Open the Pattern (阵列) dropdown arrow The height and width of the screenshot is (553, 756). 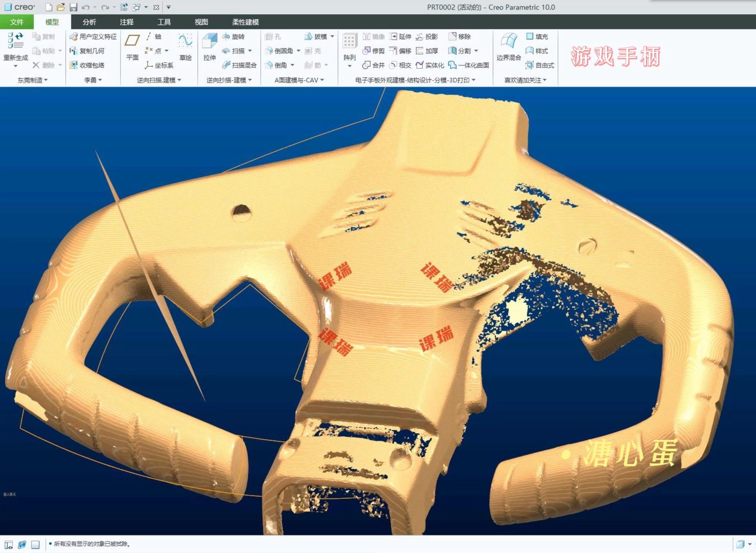coord(349,66)
